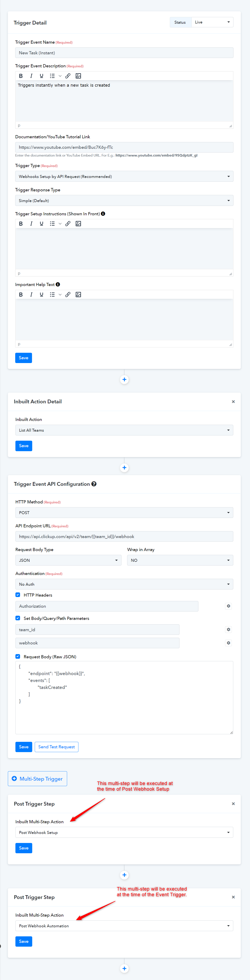Open Request Body Type JSON dropdown

click(x=68, y=560)
